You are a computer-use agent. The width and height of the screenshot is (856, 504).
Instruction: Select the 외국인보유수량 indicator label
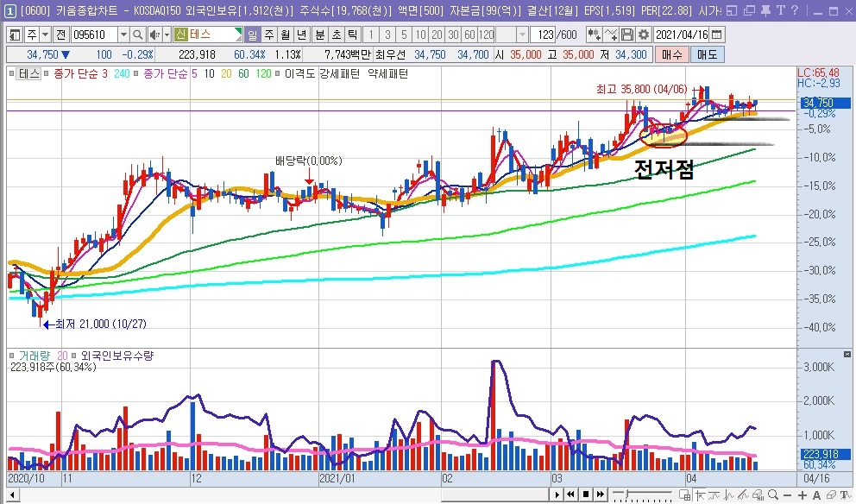pos(117,356)
